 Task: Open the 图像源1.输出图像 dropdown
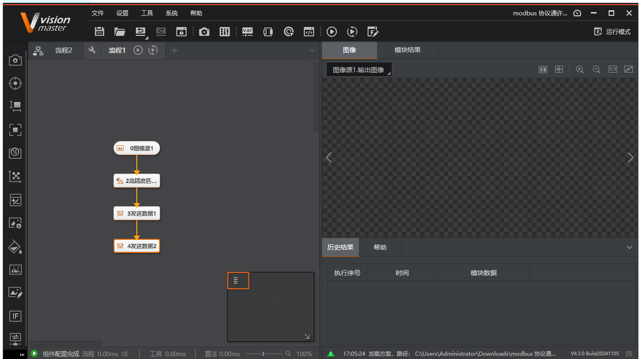pyautogui.click(x=359, y=70)
